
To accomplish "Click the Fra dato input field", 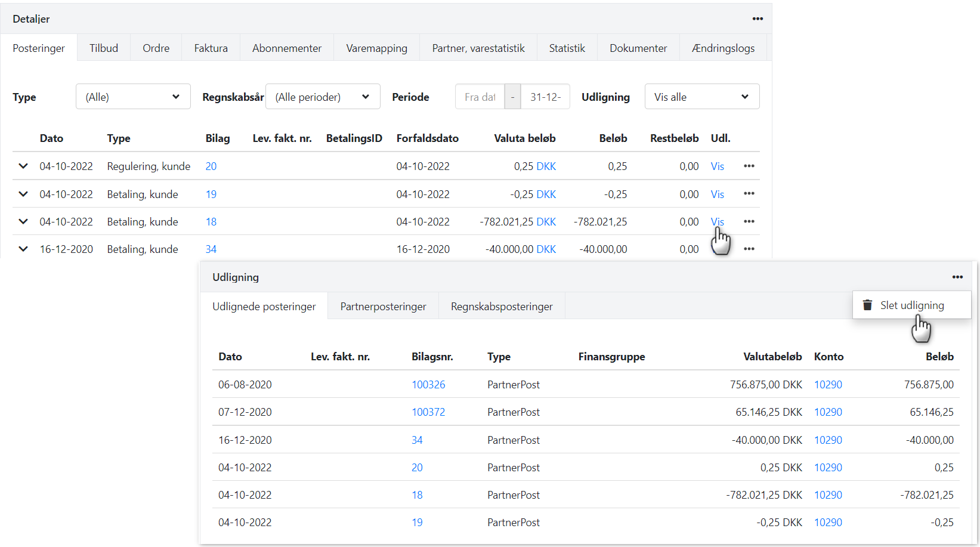I will pos(480,96).
